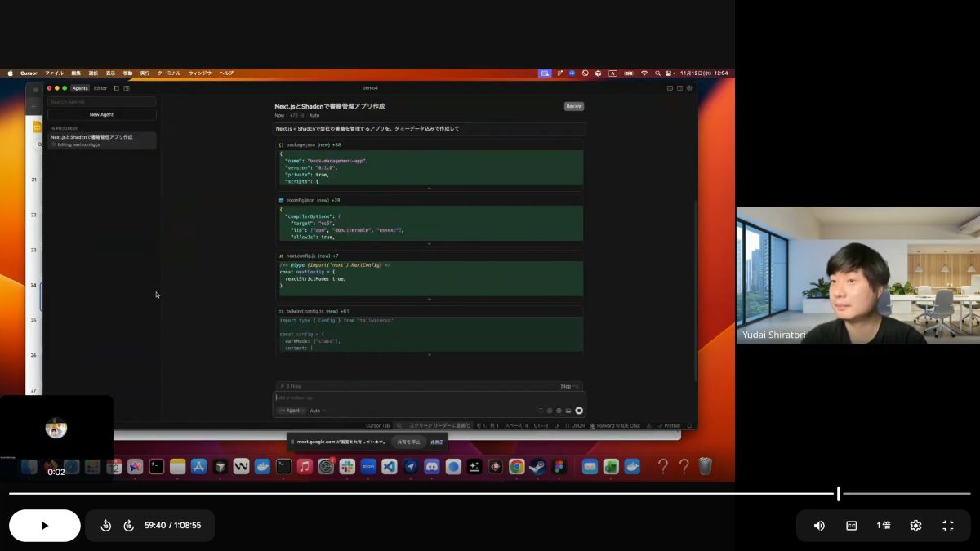Click the Search Agents input field
Screen dimensions: 980x551
pyautogui.click(x=101, y=102)
